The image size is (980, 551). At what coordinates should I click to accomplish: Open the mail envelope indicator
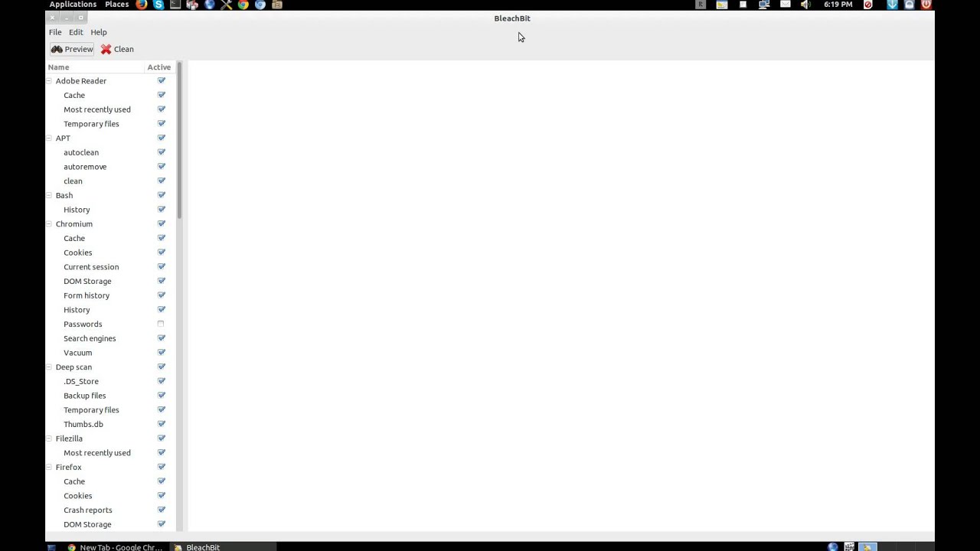click(x=785, y=5)
